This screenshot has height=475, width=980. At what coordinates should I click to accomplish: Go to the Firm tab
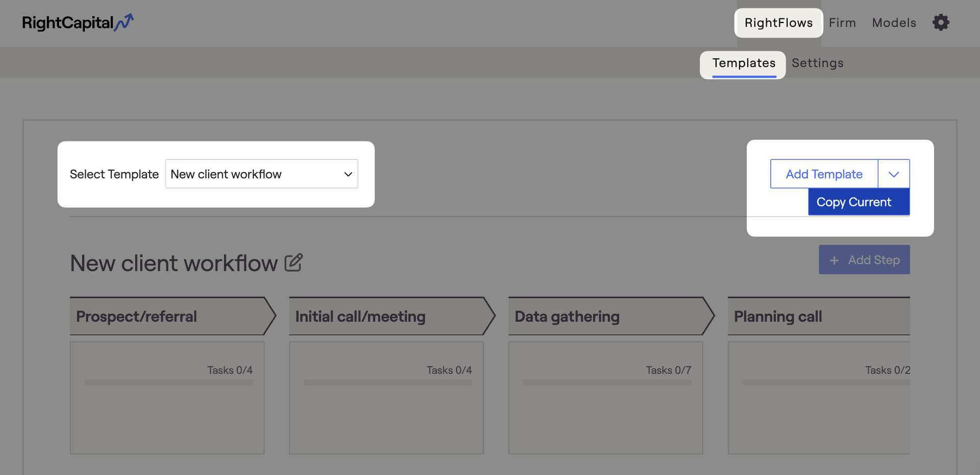tap(842, 23)
